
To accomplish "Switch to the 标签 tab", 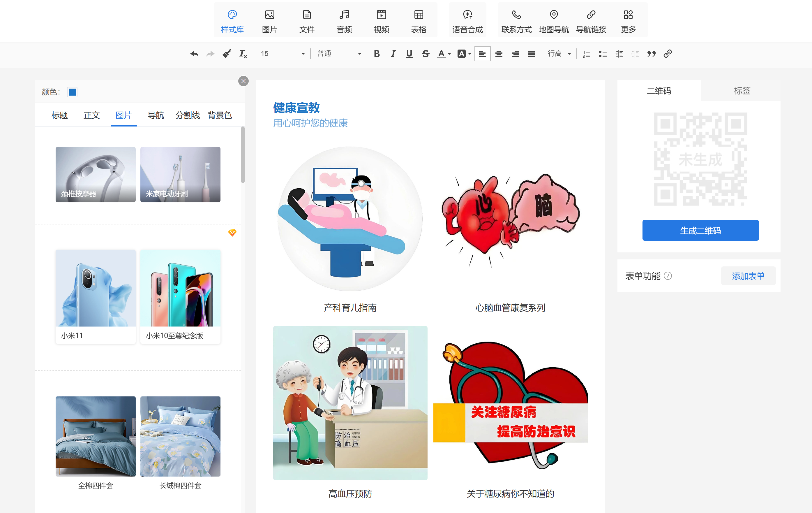I will [x=742, y=90].
